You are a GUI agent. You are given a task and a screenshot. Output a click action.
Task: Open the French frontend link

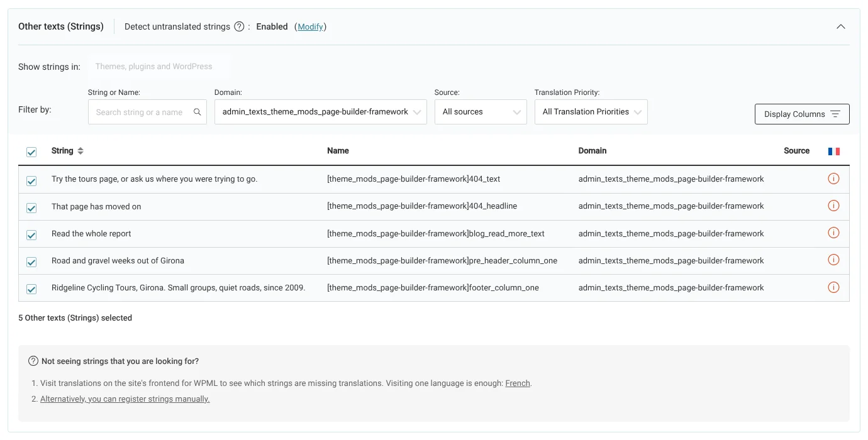pos(518,383)
